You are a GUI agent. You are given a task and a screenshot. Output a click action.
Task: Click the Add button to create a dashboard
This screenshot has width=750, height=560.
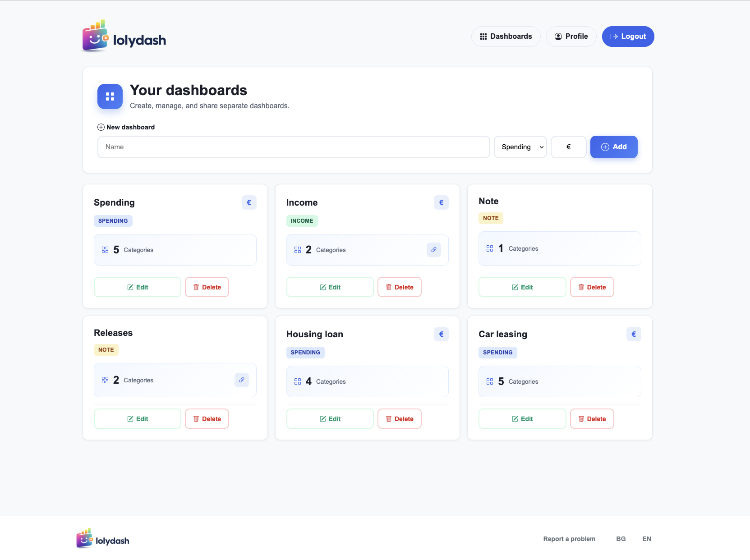(x=613, y=147)
